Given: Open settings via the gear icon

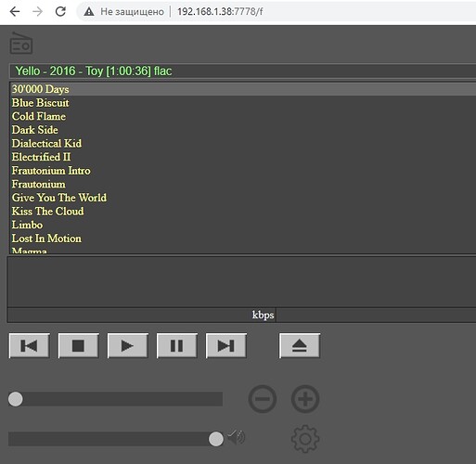Looking at the screenshot, I should click(305, 439).
